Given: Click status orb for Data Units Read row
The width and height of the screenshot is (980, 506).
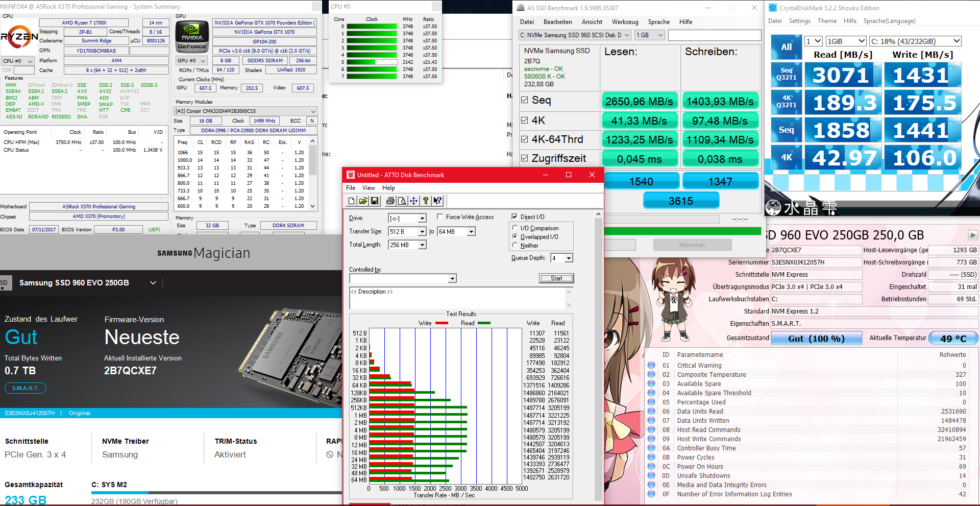Looking at the screenshot, I should (x=651, y=411).
